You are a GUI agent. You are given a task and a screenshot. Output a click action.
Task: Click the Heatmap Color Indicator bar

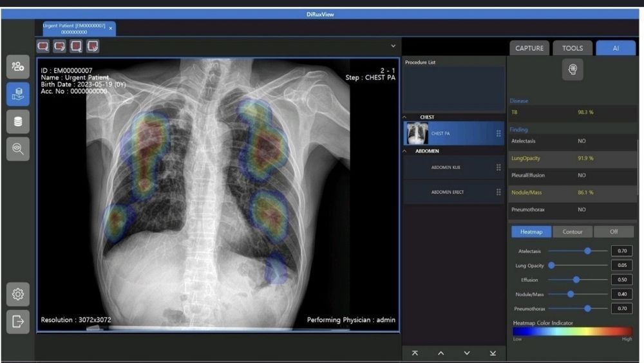click(x=573, y=331)
